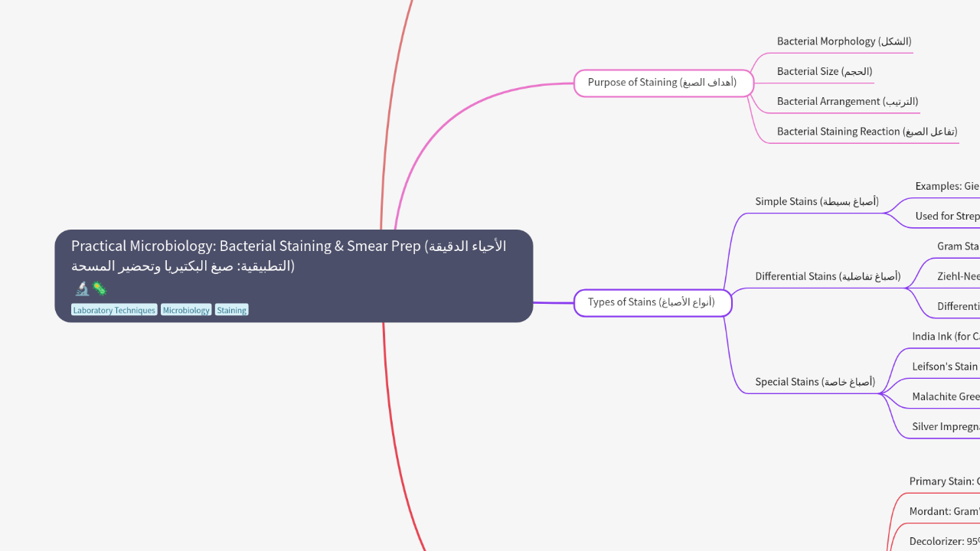Select the Mordant step node
980x551 pixels.
[944, 511]
